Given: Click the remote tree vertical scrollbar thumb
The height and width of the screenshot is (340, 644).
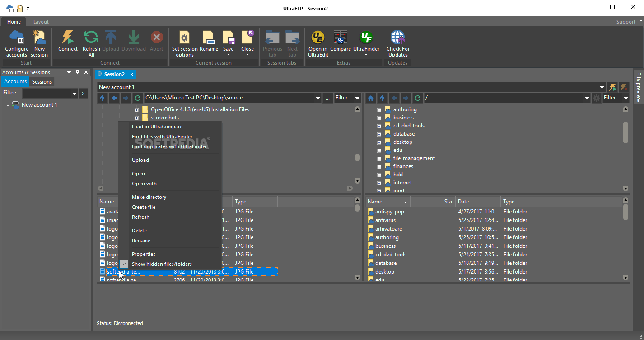Looking at the screenshot, I should pyautogui.click(x=625, y=132).
